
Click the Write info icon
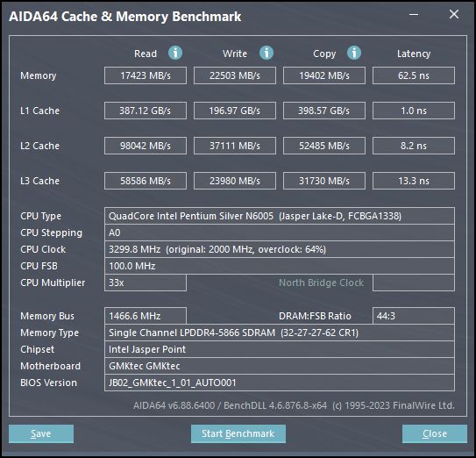click(266, 53)
